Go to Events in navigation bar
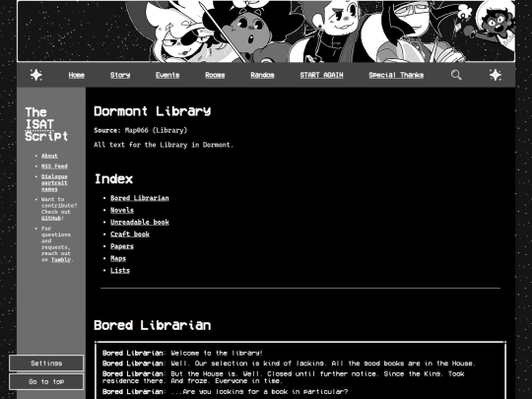This screenshot has height=399, width=532. [167, 75]
